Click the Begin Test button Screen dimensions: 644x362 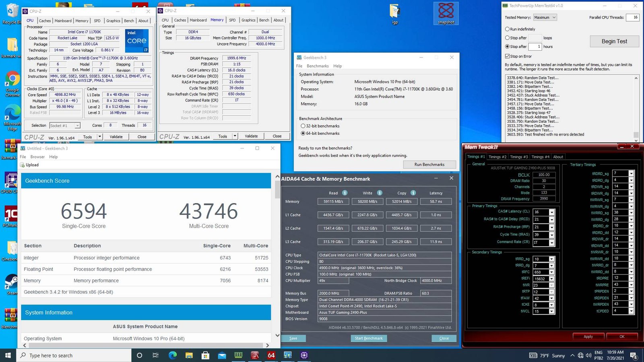(614, 41)
